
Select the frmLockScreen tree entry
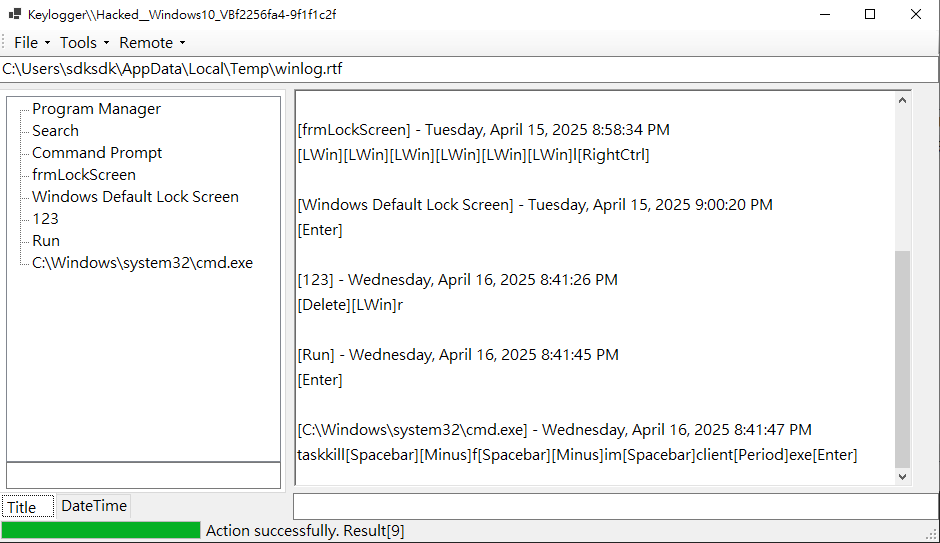coord(84,175)
